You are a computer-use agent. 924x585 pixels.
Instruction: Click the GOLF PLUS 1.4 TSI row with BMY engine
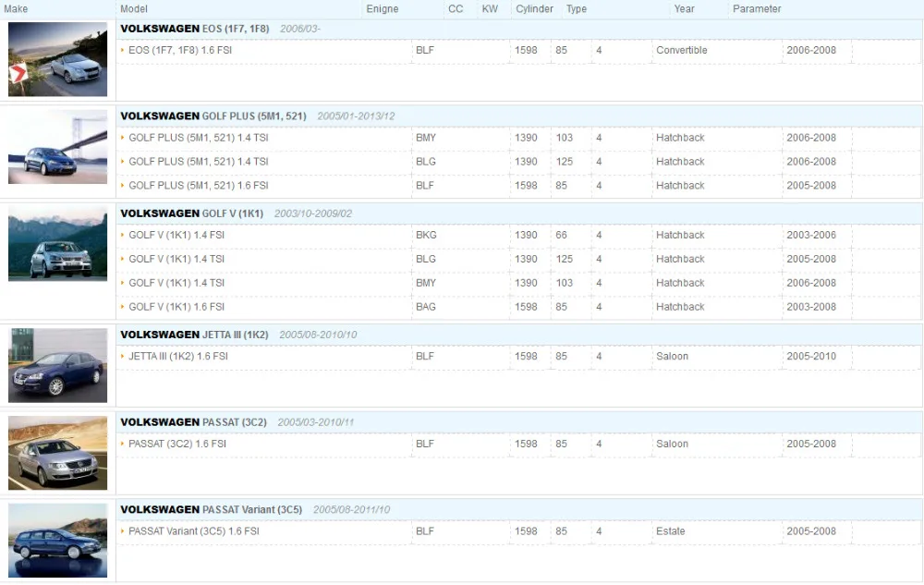pyautogui.click(x=518, y=138)
